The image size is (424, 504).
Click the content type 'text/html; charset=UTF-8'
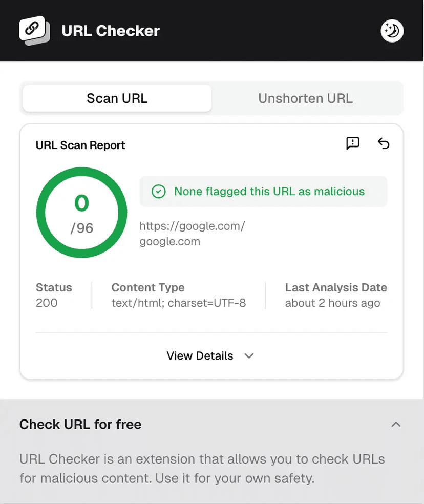click(179, 303)
